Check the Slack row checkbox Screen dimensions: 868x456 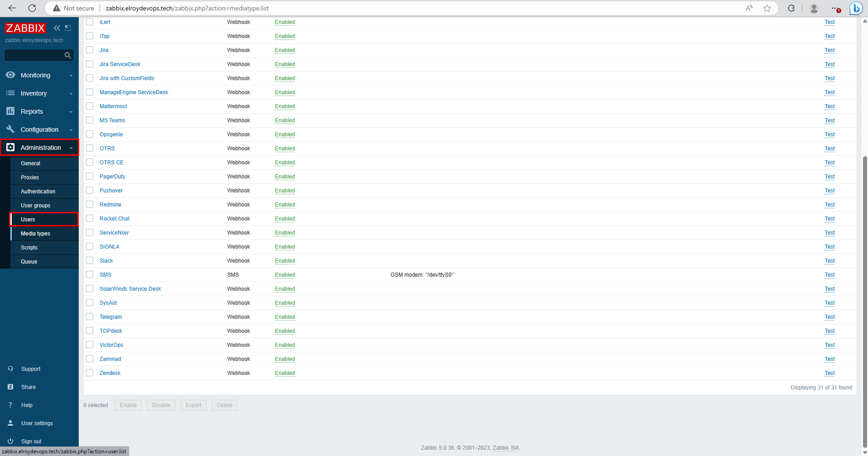click(90, 260)
